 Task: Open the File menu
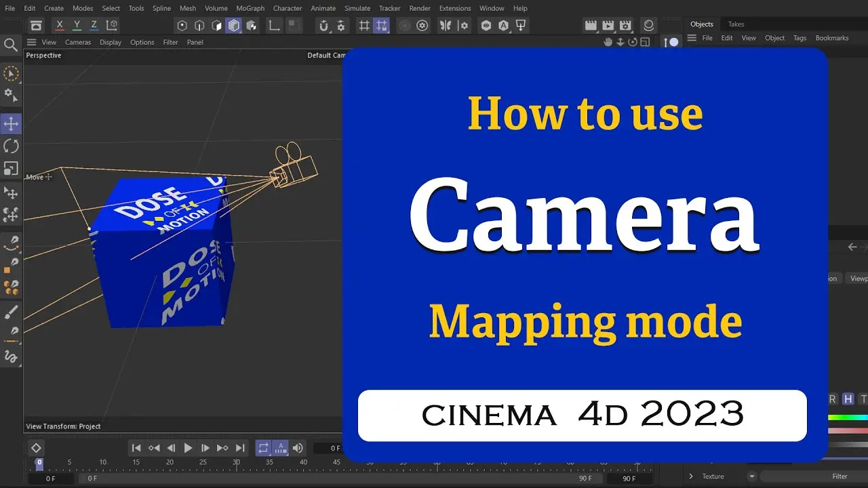coord(10,8)
